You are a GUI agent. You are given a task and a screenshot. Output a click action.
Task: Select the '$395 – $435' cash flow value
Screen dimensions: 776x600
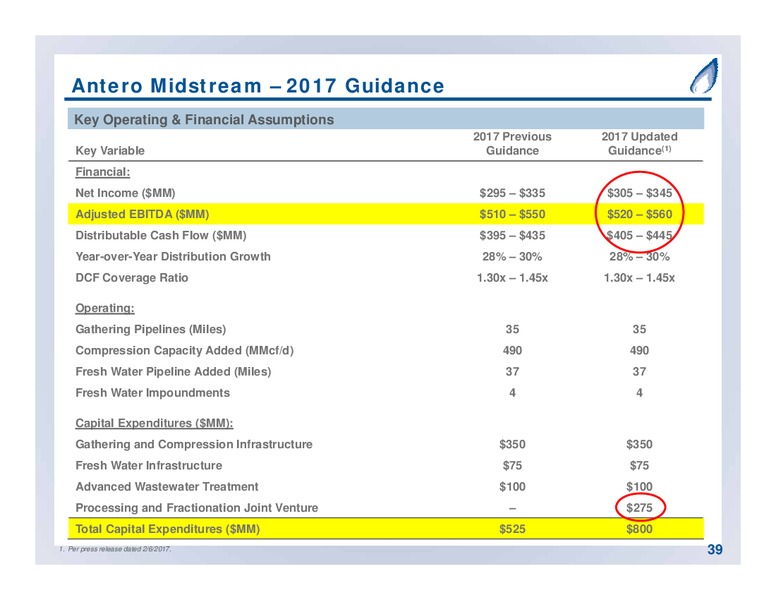(x=512, y=236)
